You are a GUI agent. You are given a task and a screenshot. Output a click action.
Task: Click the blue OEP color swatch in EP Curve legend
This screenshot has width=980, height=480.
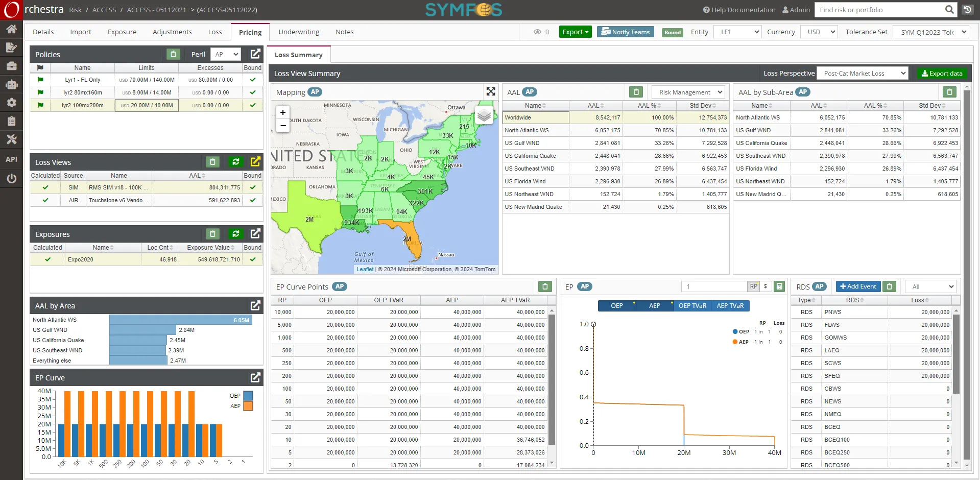coord(247,396)
